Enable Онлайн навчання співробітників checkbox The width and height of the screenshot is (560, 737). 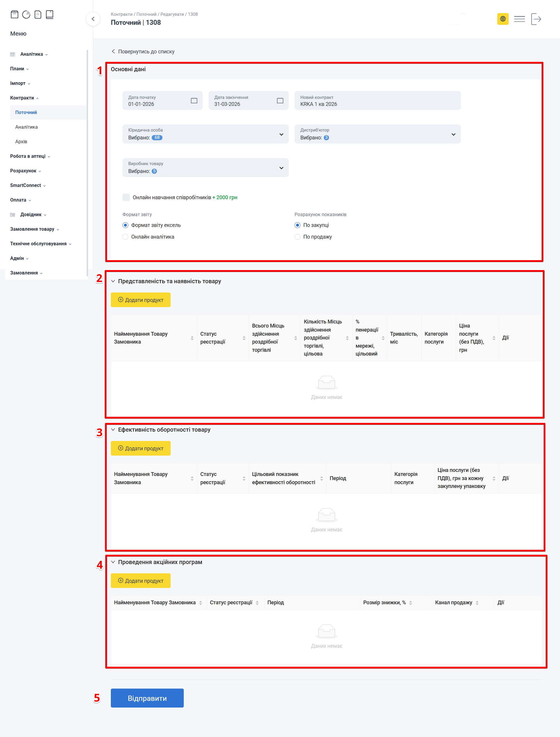(x=126, y=197)
